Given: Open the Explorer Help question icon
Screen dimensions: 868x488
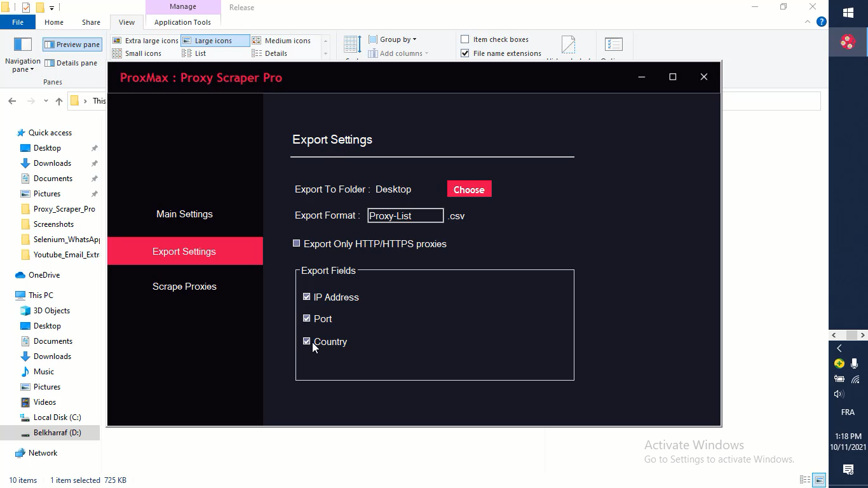Looking at the screenshot, I should [821, 22].
